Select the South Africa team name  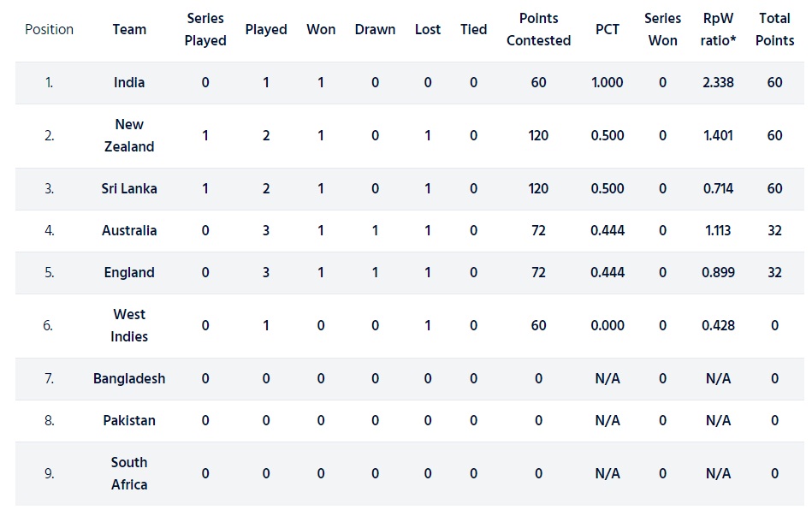pyautogui.click(x=129, y=473)
